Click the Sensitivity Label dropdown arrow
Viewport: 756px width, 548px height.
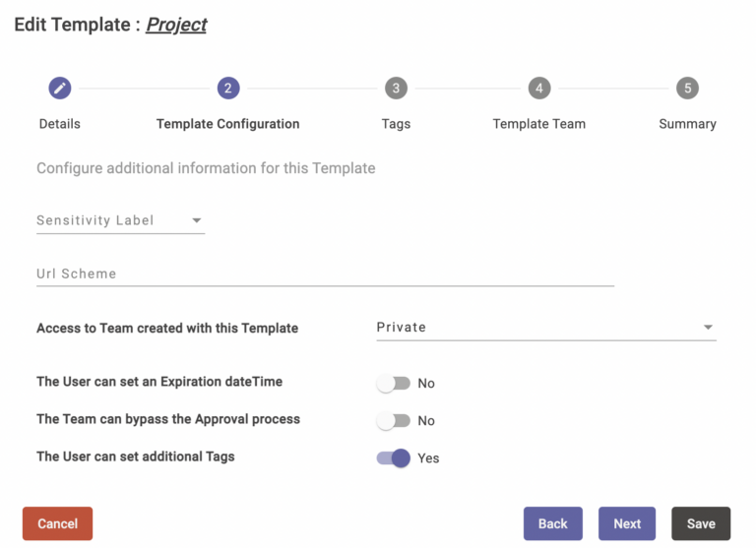pyautogui.click(x=196, y=220)
